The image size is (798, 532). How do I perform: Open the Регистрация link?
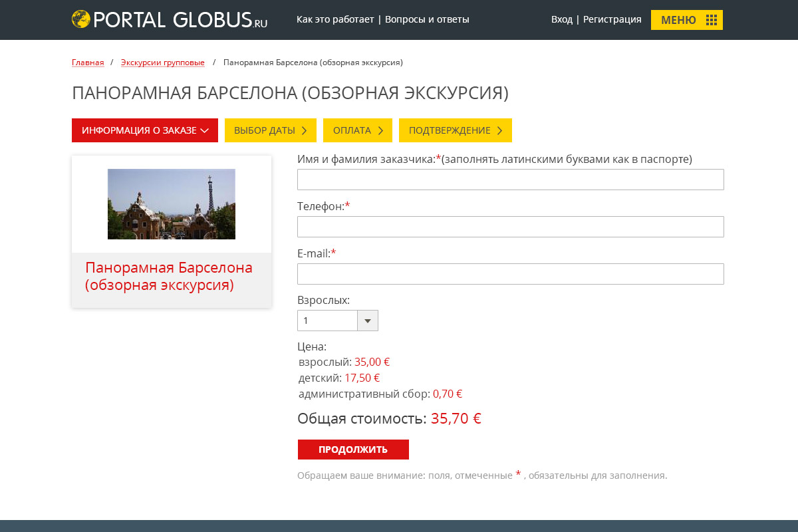(612, 19)
